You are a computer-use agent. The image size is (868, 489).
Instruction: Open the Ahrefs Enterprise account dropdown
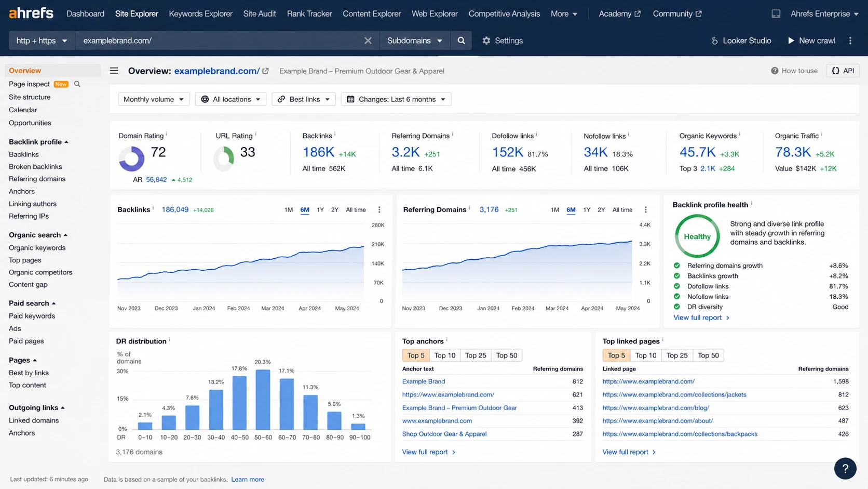point(824,14)
